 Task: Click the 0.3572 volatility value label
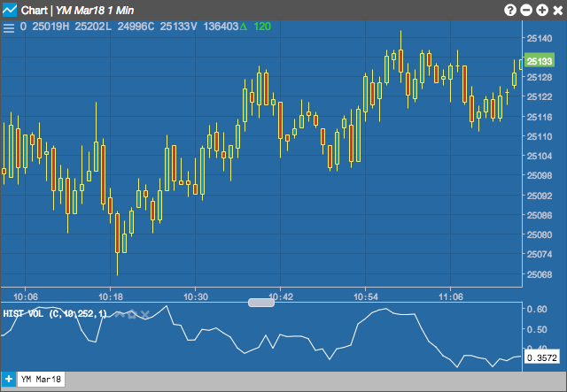pyautogui.click(x=542, y=357)
